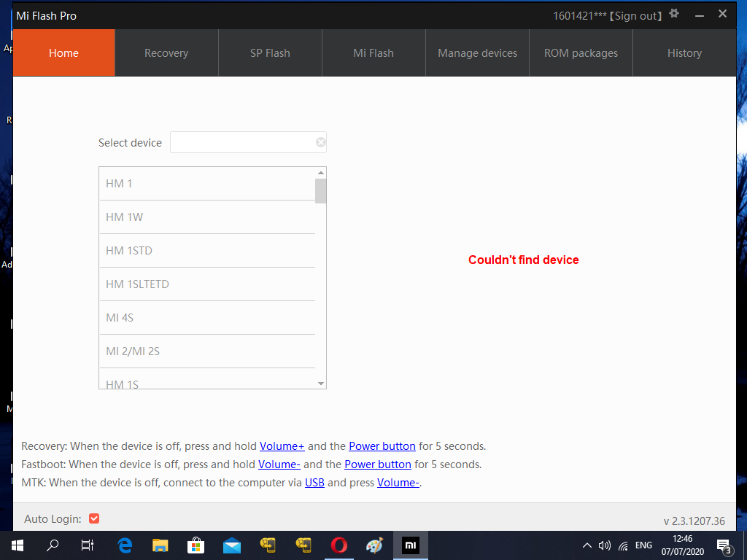
Task: Open taskbar search magnifier
Action: click(53, 545)
